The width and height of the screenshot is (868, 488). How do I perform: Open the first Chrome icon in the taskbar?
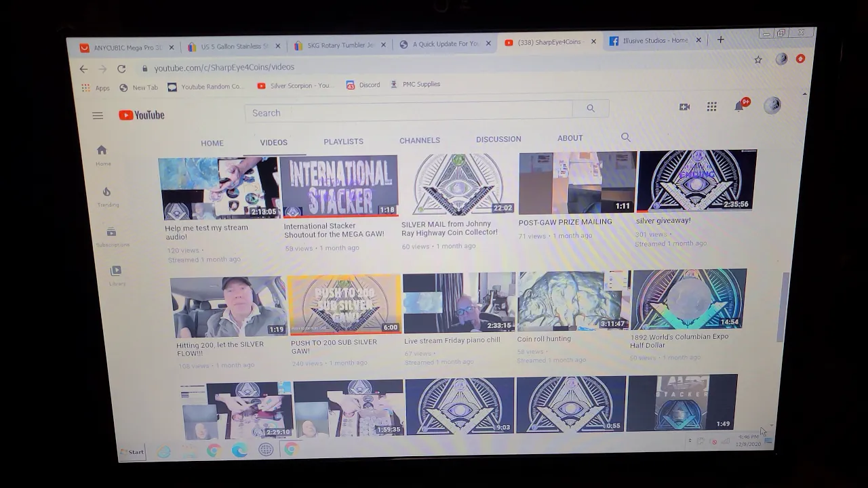[x=214, y=451]
